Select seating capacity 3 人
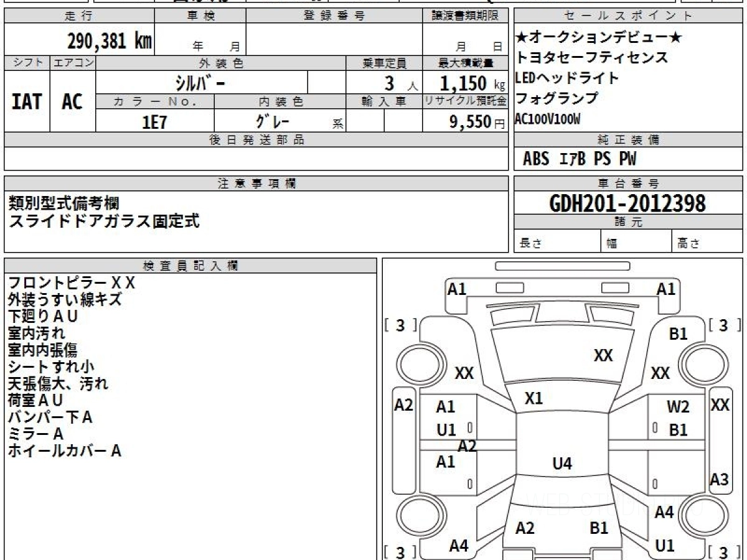 (400, 83)
